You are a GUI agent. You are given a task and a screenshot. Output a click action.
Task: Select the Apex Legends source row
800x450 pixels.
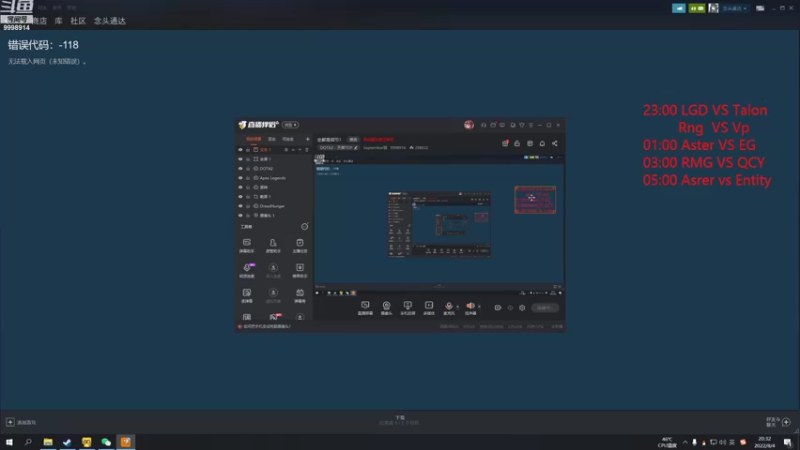click(x=274, y=178)
